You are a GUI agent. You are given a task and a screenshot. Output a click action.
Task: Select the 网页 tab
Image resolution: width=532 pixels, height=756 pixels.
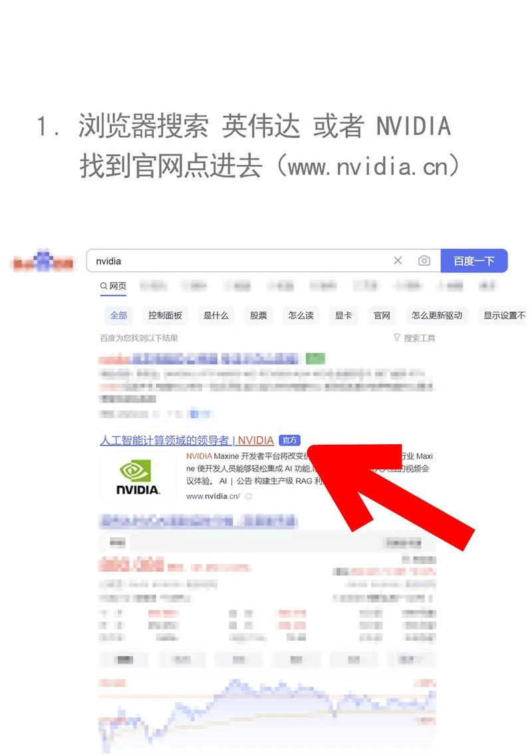pos(113,286)
